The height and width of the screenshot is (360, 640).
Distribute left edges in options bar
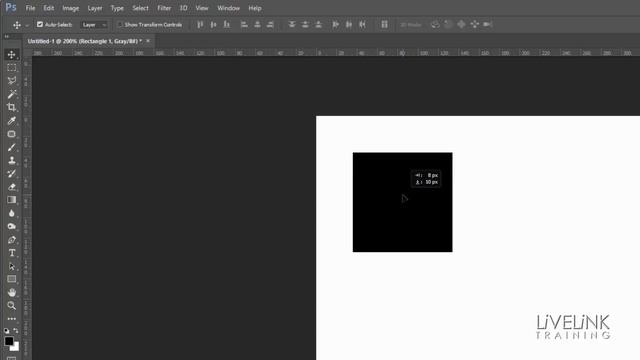(x=336, y=24)
